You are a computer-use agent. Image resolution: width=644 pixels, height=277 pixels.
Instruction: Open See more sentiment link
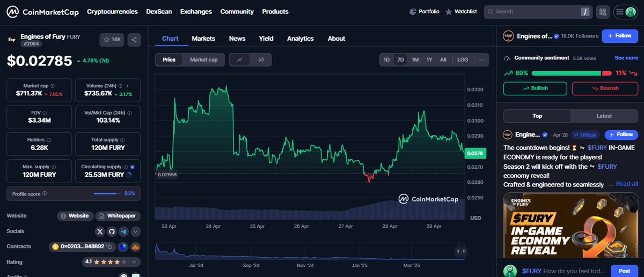(626, 58)
